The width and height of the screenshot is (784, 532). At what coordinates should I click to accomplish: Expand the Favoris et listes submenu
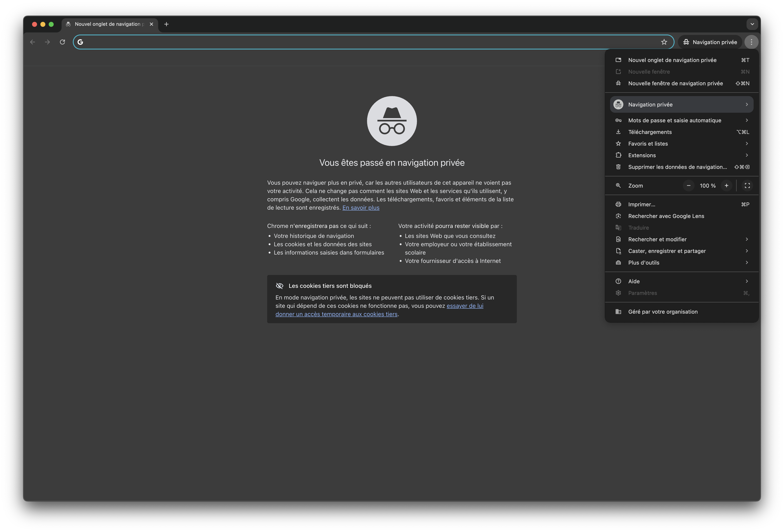tap(648, 144)
